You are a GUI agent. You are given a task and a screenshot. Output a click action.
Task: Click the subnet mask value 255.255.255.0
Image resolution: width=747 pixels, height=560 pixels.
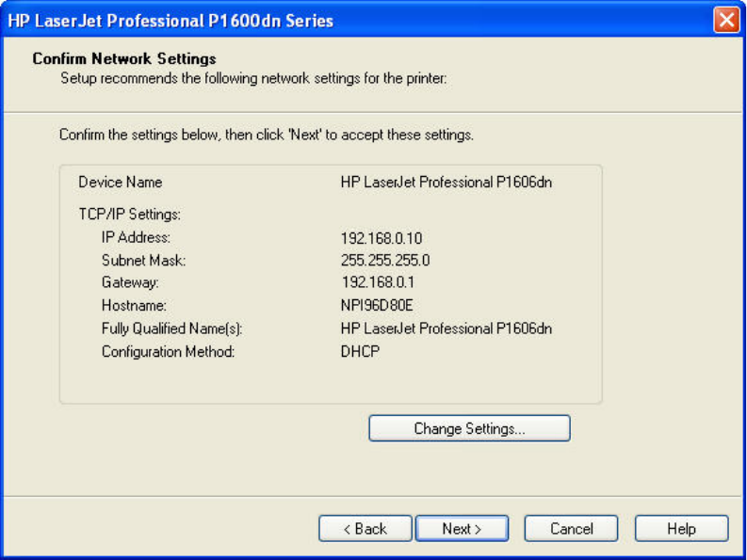click(385, 260)
